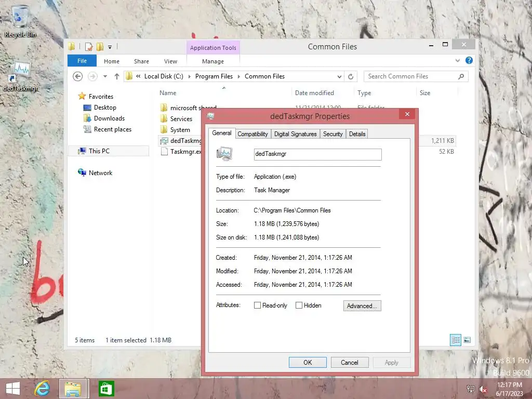The width and height of the screenshot is (532, 399).
Task: Switch to details view layout icon
Action: tap(455, 340)
